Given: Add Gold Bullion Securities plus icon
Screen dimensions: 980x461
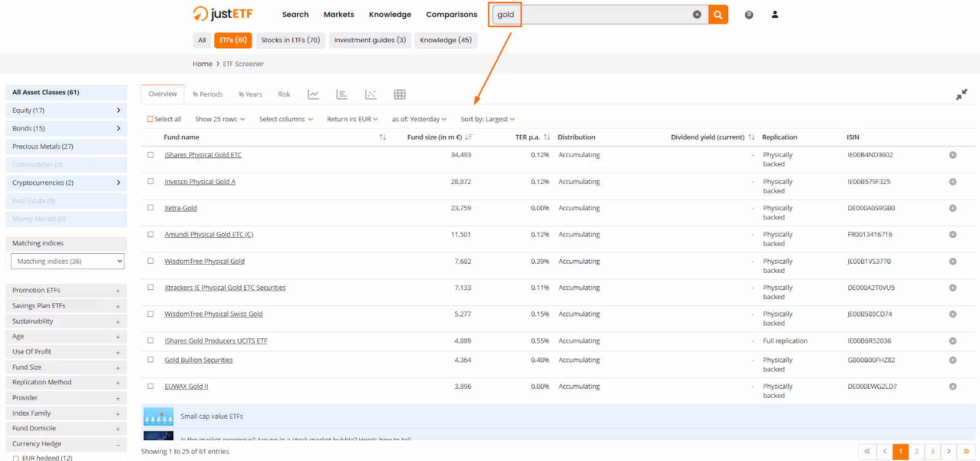Looking at the screenshot, I should [x=952, y=360].
